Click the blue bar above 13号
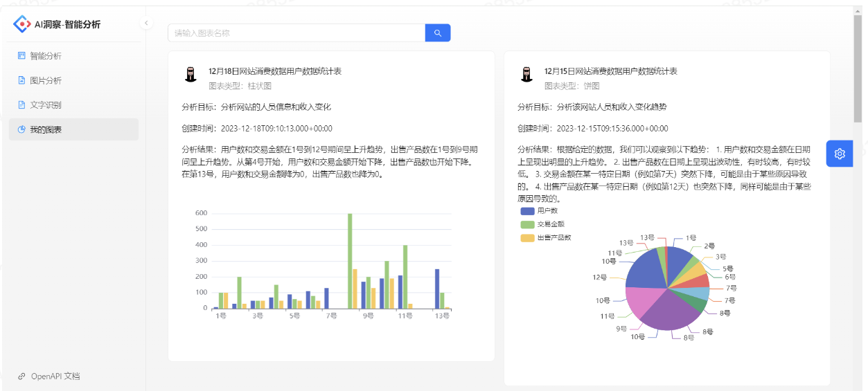Viewport: 868px width, 391px height. pos(437,289)
